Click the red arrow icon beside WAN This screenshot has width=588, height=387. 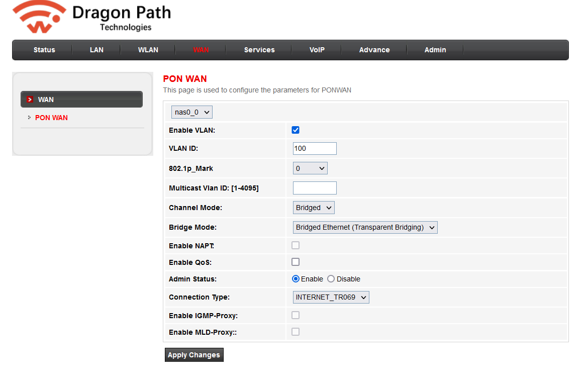(30, 100)
